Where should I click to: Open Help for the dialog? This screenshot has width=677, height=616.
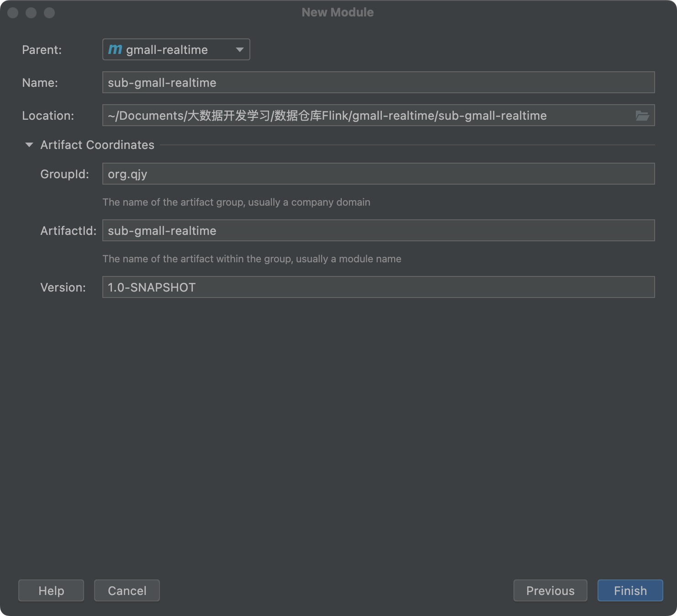tap(51, 591)
